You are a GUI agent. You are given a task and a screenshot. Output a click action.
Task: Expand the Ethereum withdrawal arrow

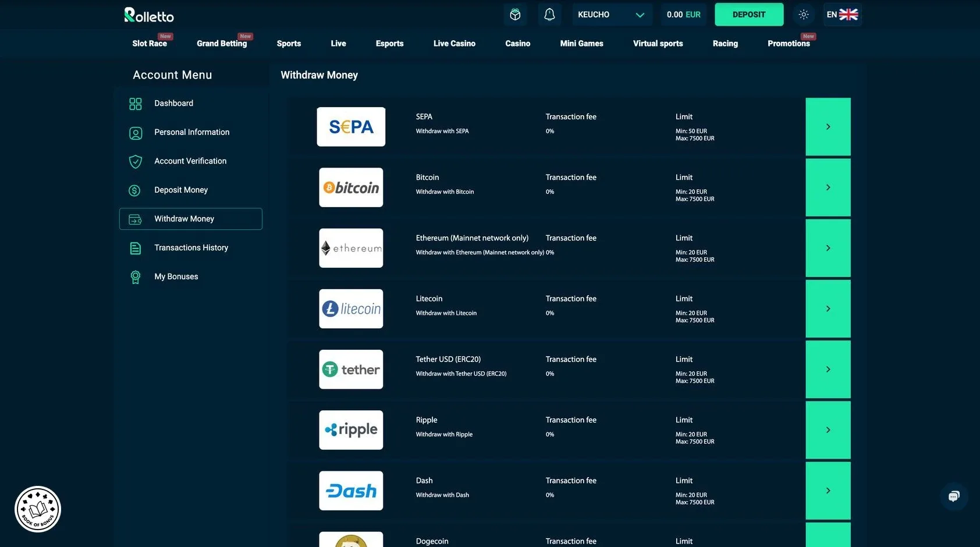[x=828, y=248]
